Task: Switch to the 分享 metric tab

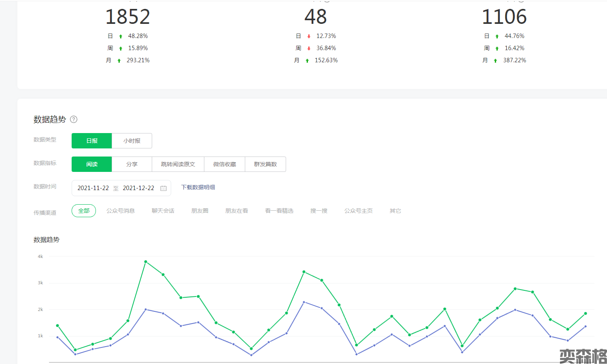Action: pos(132,164)
